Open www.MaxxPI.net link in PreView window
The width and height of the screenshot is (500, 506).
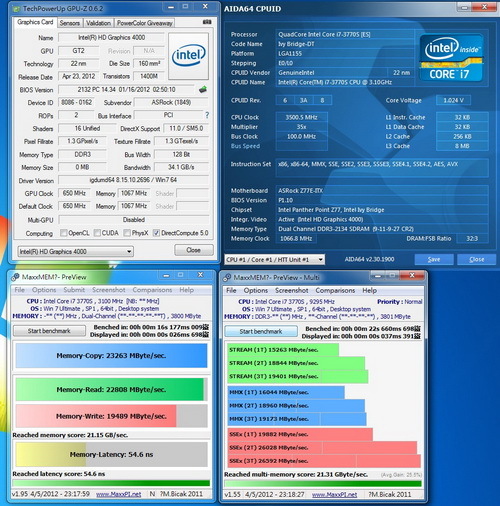(119, 494)
